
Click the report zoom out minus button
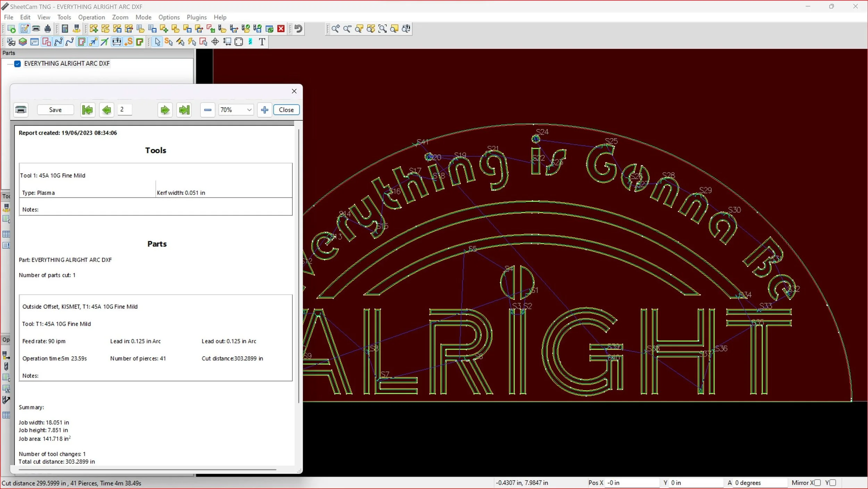208,110
